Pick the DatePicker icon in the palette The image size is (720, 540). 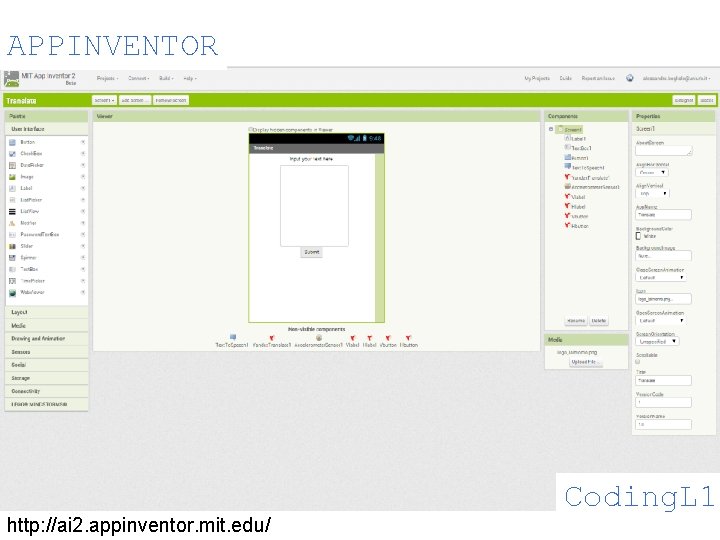point(12,165)
